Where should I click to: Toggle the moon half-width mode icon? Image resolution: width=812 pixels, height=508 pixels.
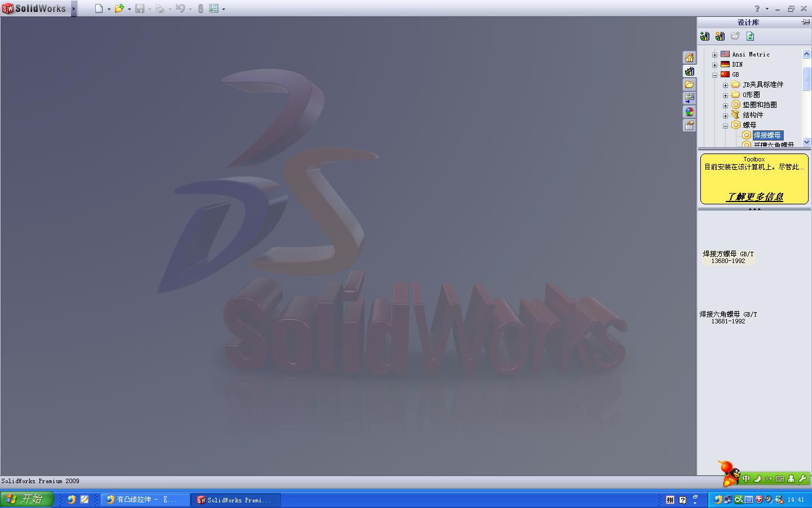tap(757, 479)
